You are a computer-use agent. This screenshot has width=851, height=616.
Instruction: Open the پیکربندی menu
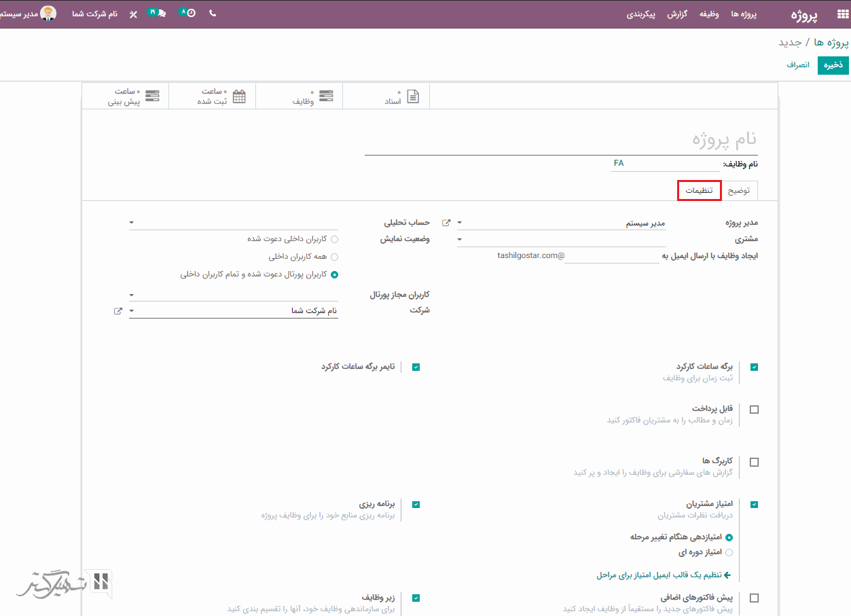[640, 14]
